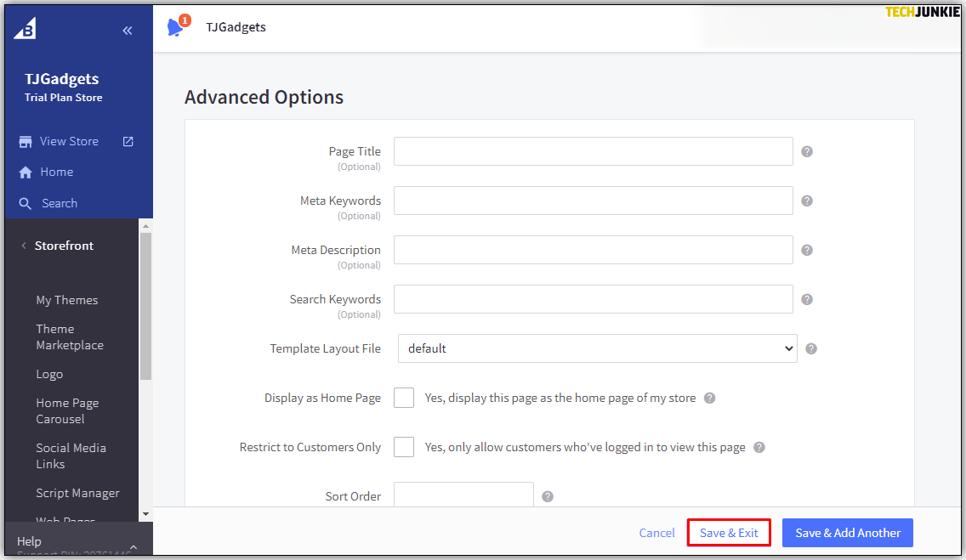Open Script Manager in the sidebar
Viewport: 966px width, 560px height.
[x=77, y=493]
